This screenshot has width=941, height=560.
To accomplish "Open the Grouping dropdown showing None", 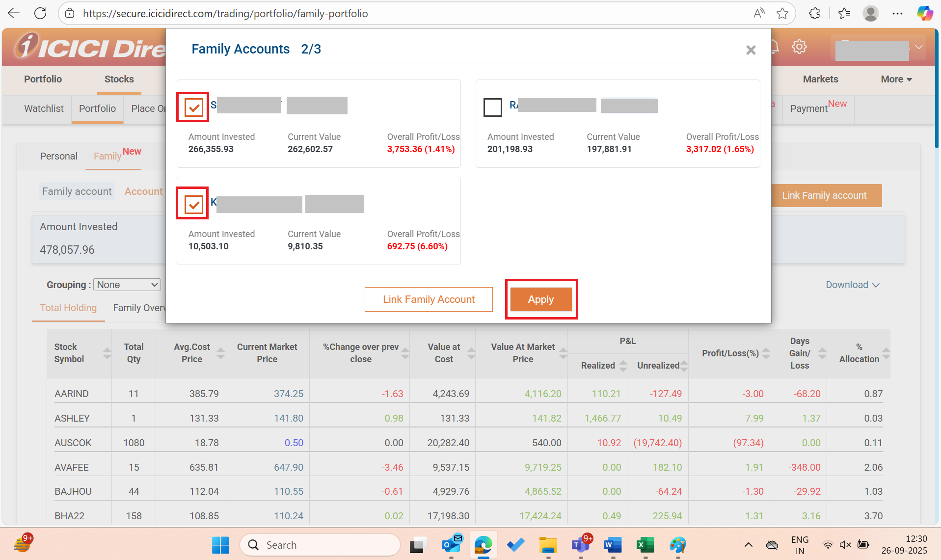I will coord(127,285).
